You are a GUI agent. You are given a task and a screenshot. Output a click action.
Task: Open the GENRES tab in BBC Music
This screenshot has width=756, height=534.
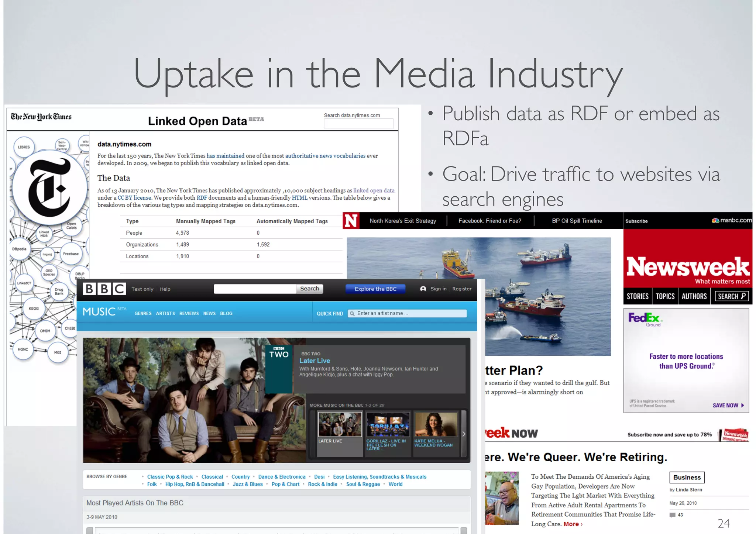[143, 313]
